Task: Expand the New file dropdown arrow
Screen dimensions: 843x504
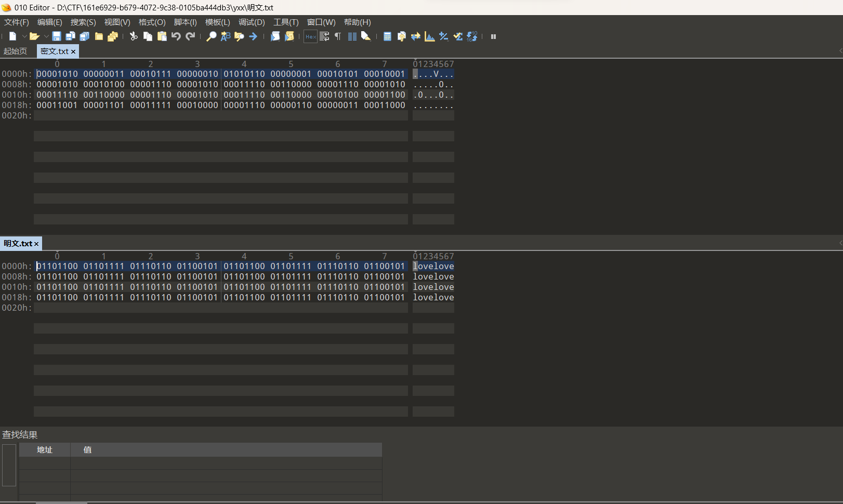Action: coord(24,36)
